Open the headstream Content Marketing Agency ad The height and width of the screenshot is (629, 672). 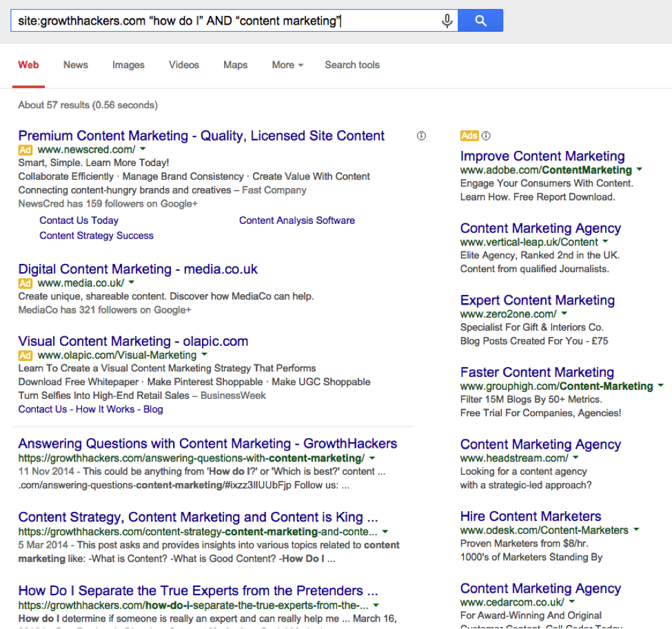pyautogui.click(x=540, y=444)
